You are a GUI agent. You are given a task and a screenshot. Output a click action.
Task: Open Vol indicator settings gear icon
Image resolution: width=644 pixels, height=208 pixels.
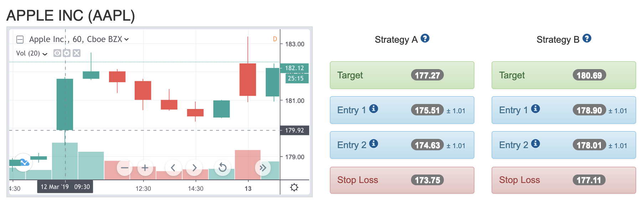[x=67, y=53]
